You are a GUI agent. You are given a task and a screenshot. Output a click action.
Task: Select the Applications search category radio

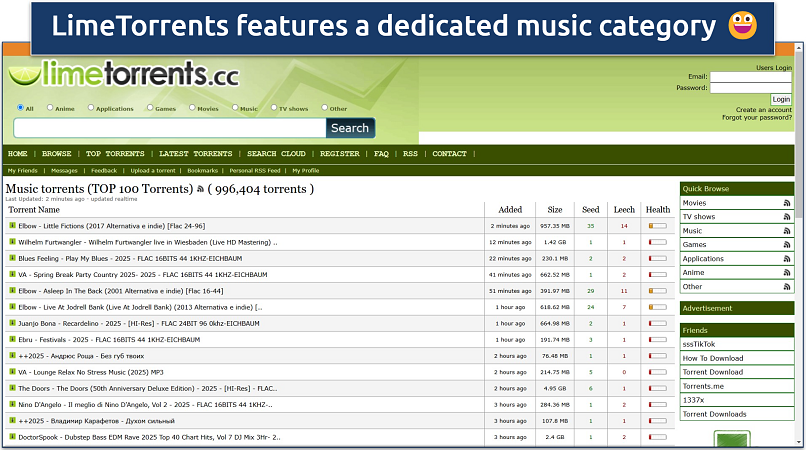point(91,107)
